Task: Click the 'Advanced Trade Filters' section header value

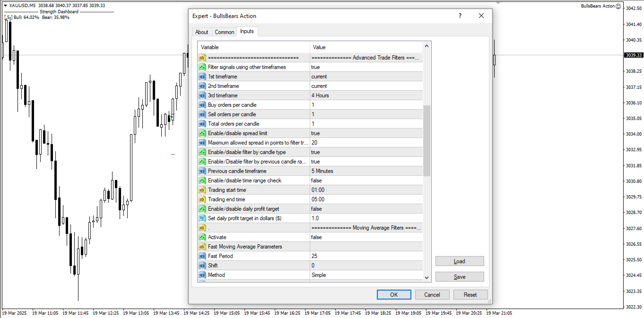Action: pyautogui.click(x=366, y=58)
